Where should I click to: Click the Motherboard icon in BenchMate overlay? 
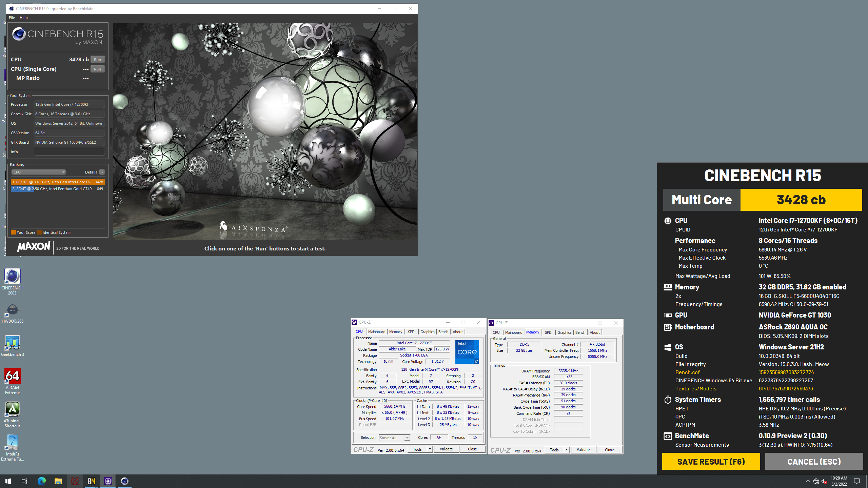click(668, 327)
